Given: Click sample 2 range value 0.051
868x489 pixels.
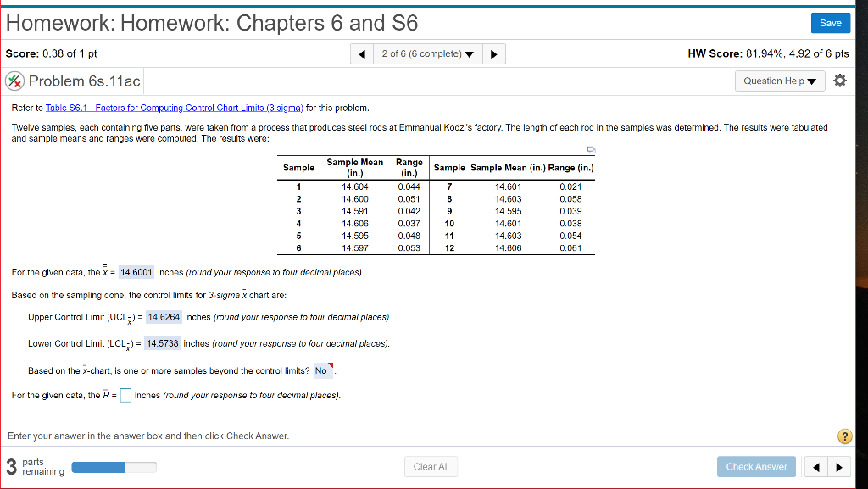Looking at the screenshot, I should click(x=409, y=199).
